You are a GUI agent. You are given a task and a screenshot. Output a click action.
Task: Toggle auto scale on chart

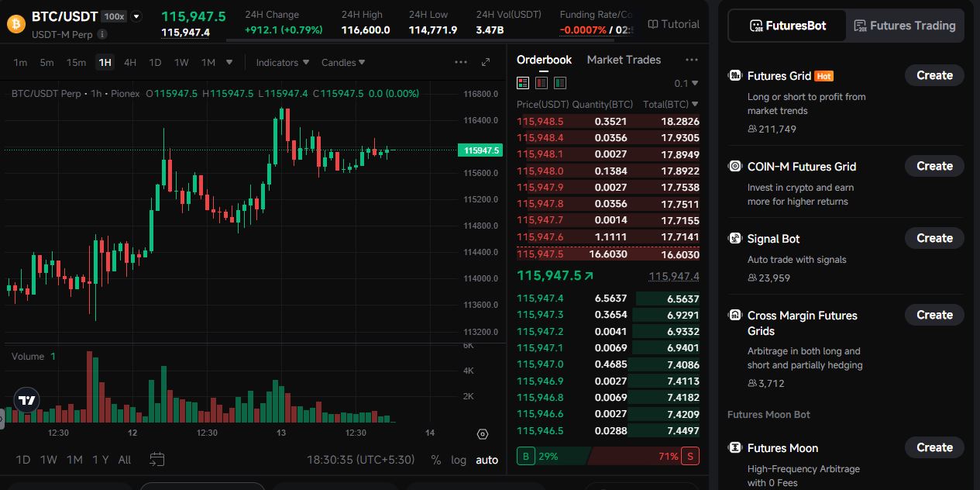pyautogui.click(x=487, y=460)
